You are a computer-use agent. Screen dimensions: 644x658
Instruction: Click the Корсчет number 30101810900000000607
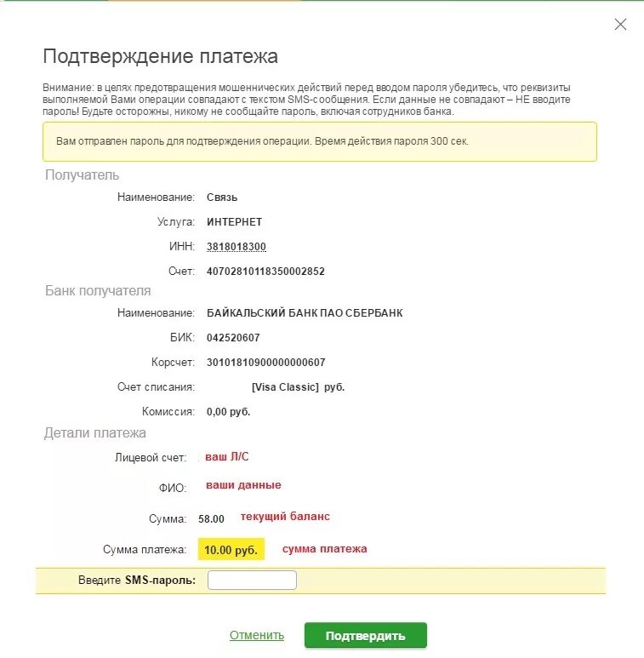[265, 362]
